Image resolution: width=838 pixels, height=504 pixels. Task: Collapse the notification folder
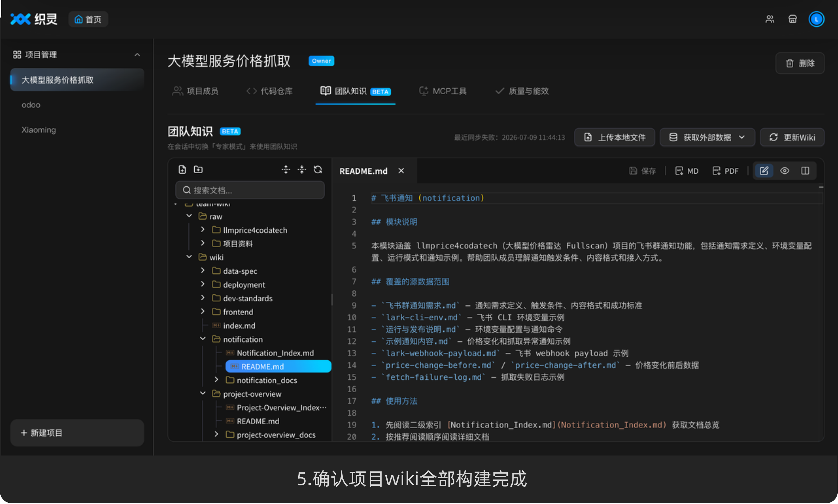(203, 339)
